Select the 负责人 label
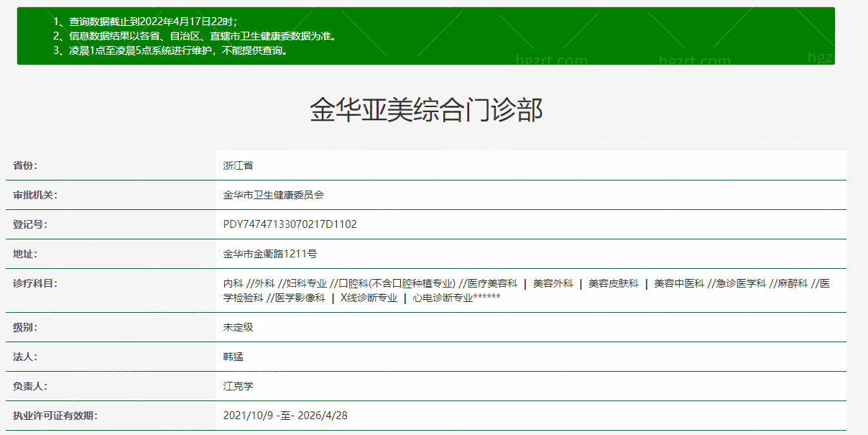 (30, 386)
